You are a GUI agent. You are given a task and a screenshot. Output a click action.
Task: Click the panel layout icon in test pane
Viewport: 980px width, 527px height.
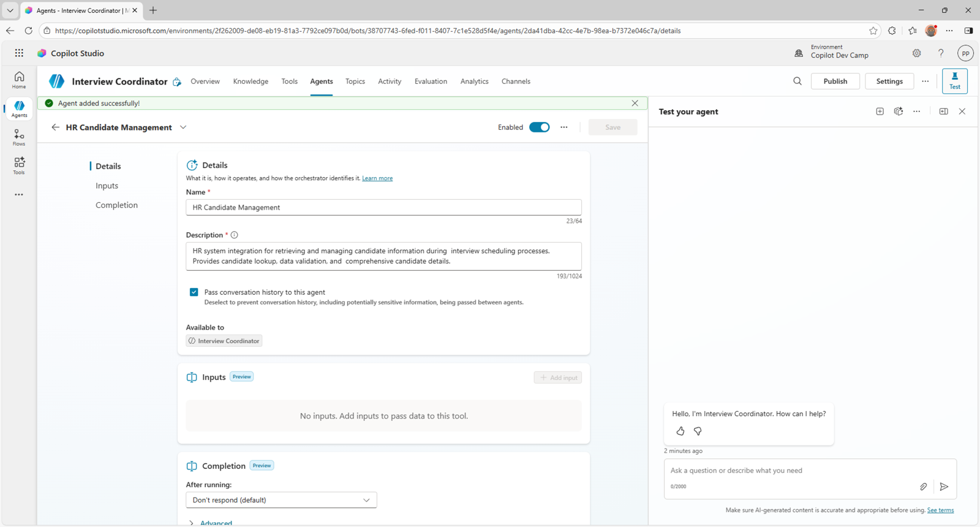coord(944,112)
